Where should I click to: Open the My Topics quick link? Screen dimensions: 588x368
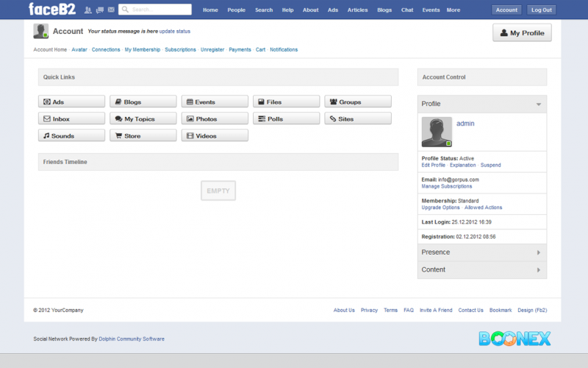click(x=143, y=118)
